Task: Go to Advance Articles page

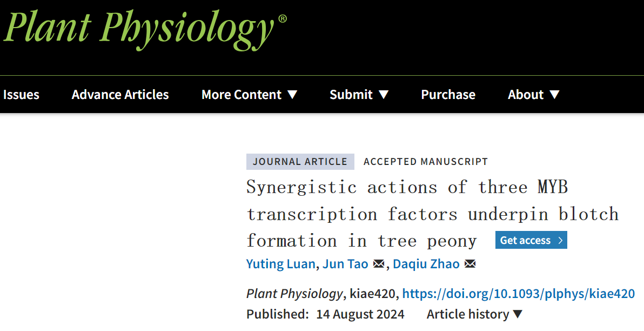Action: pyautogui.click(x=120, y=95)
